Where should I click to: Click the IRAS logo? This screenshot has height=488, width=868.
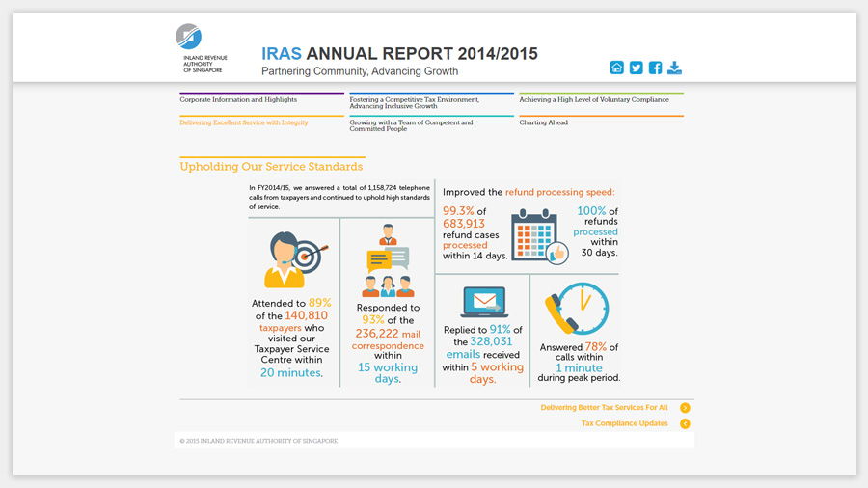pyautogui.click(x=202, y=48)
